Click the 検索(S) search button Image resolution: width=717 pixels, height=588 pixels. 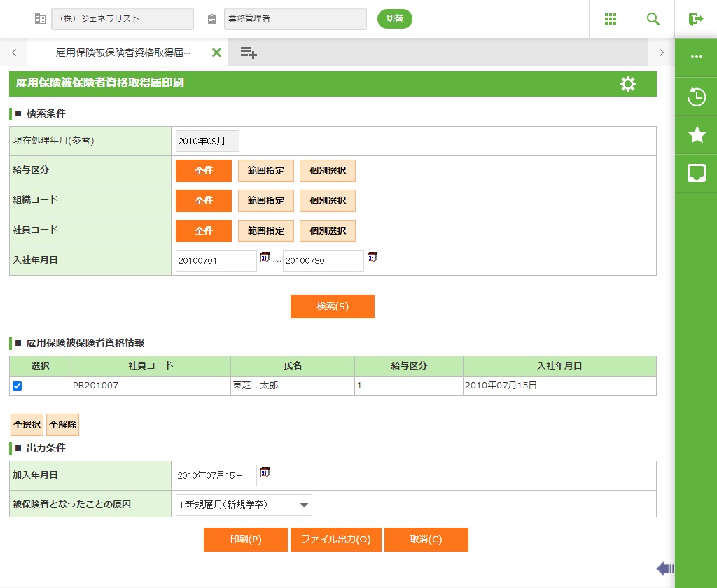point(333,307)
